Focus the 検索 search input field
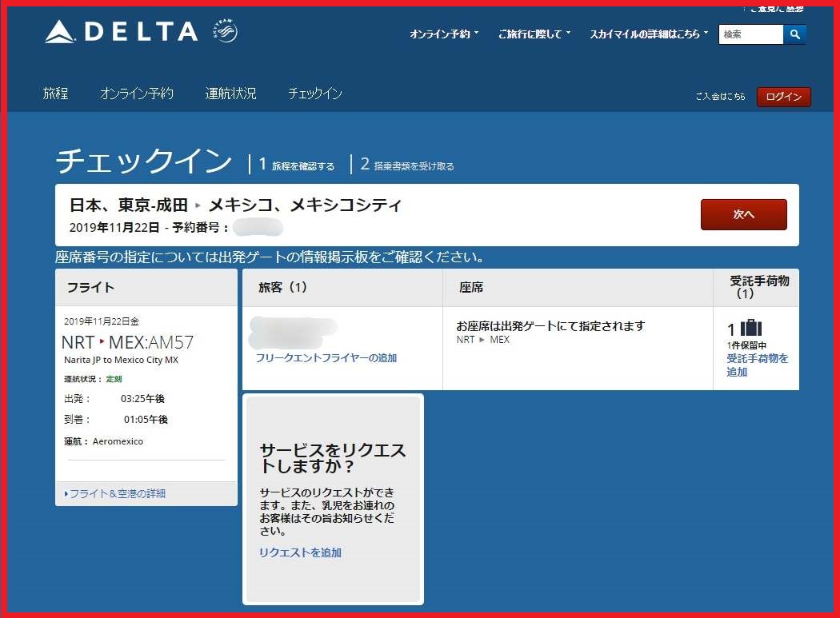Image resolution: width=840 pixels, height=618 pixels. 750,34
